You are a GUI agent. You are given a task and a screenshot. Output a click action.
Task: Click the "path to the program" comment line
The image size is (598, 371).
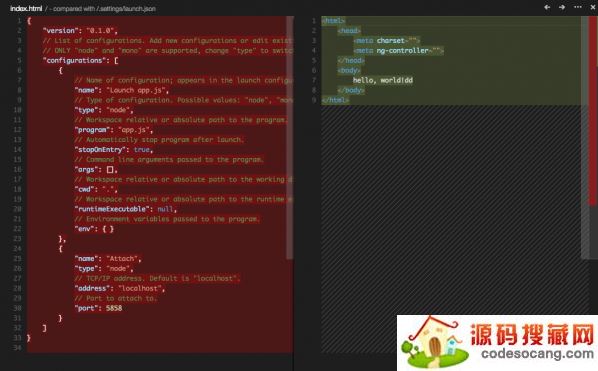pyautogui.click(x=181, y=120)
